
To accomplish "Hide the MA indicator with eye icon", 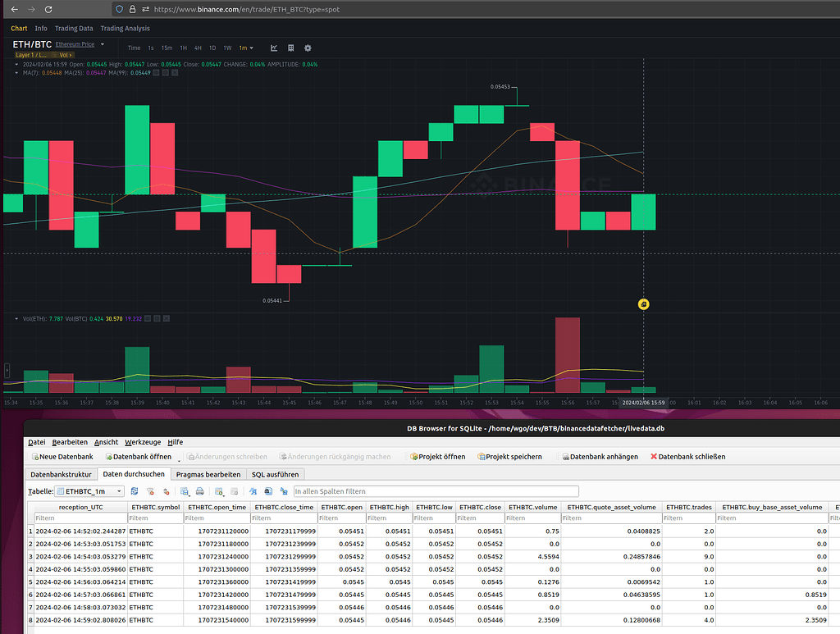I will coord(157,73).
